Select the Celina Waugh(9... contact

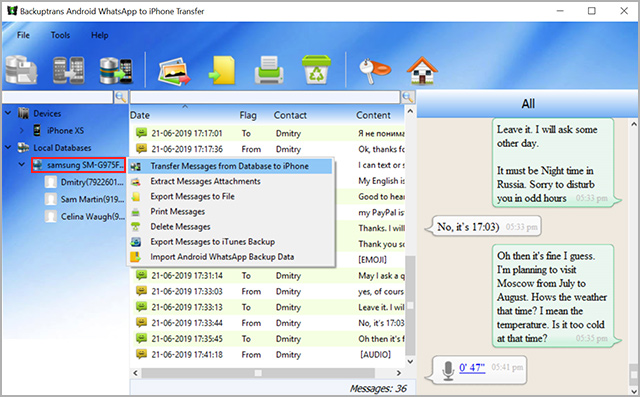point(93,216)
